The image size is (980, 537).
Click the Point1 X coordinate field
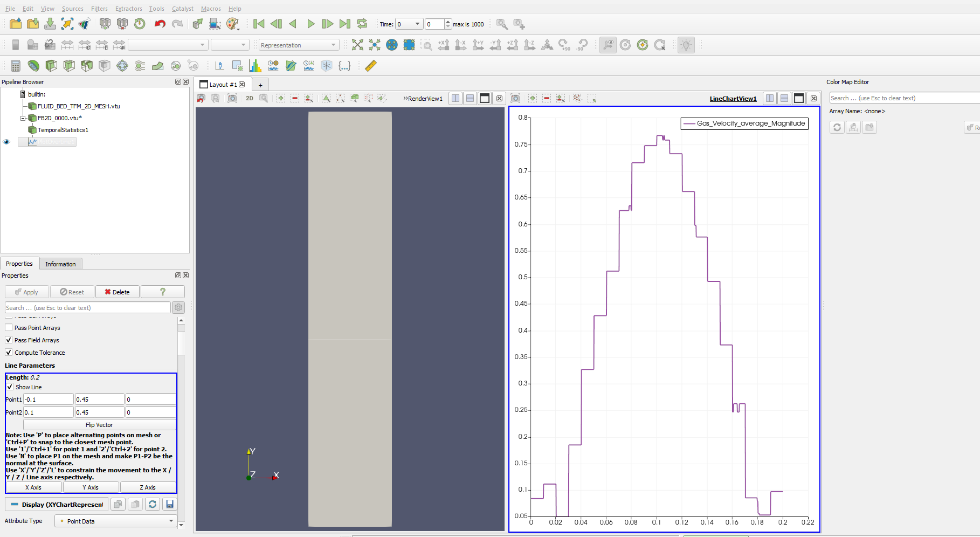(x=48, y=400)
